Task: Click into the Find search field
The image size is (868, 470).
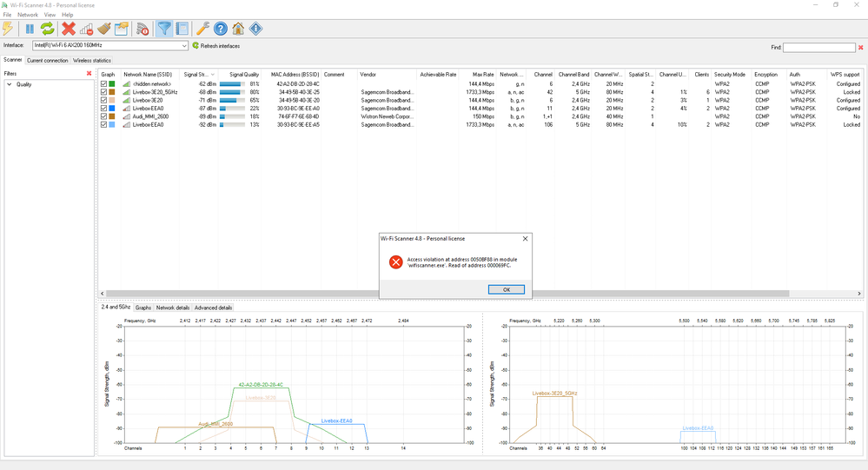Action: (x=819, y=48)
